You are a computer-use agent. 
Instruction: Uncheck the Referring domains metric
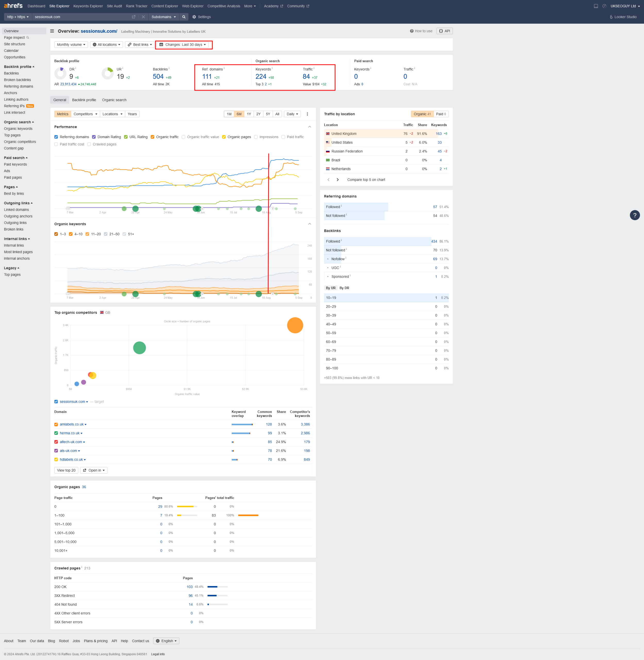[x=56, y=137]
